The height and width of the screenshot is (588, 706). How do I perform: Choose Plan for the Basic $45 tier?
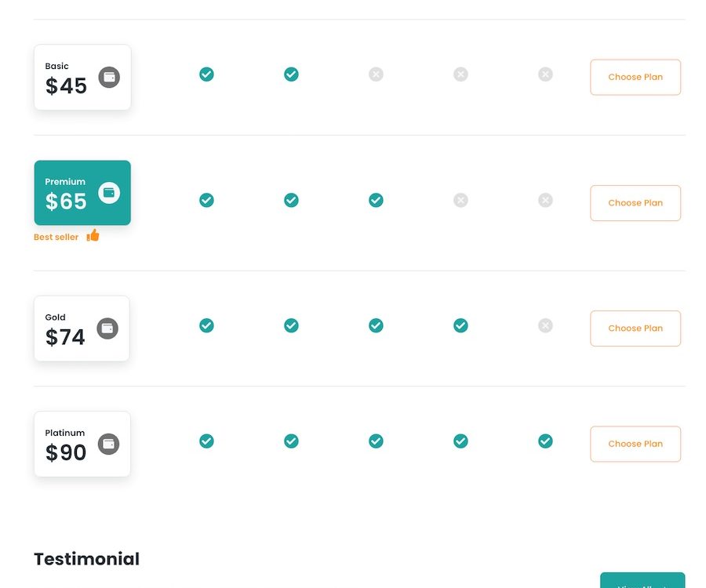[635, 78]
